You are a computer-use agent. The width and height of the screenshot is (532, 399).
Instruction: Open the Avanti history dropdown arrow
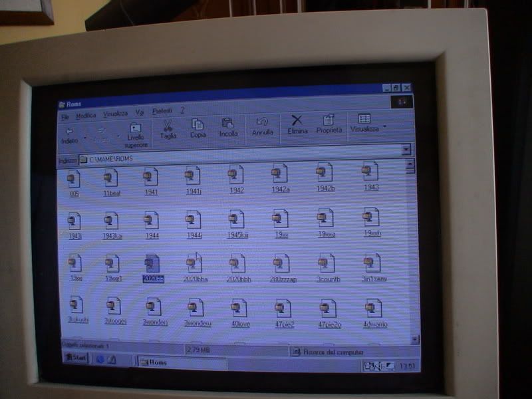(118, 136)
